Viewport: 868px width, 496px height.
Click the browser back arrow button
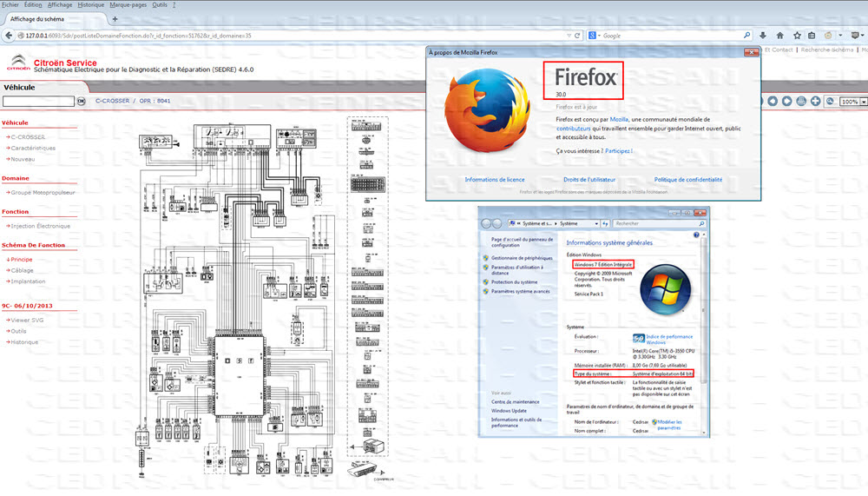coord(9,36)
